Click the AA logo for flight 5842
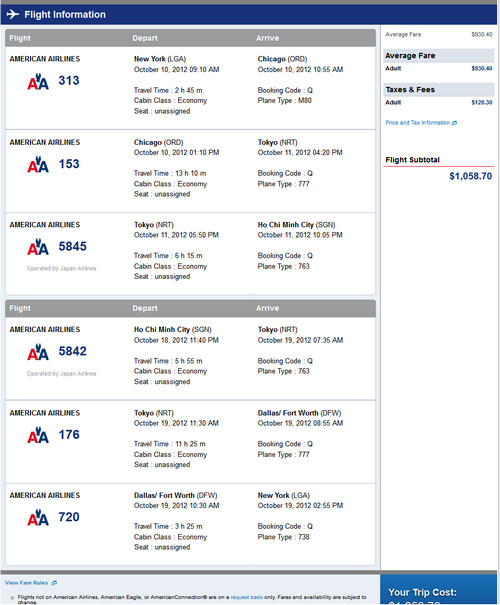The image size is (500, 605). [x=38, y=352]
